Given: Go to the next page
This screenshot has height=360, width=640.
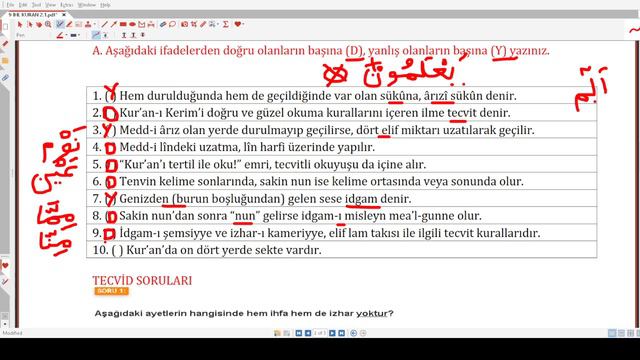Looking at the screenshot, I should click(332, 333).
